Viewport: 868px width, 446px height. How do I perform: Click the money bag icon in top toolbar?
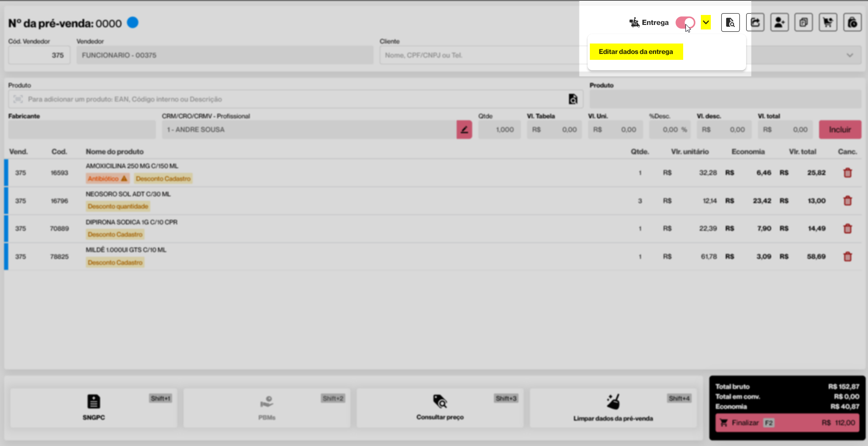(x=852, y=23)
